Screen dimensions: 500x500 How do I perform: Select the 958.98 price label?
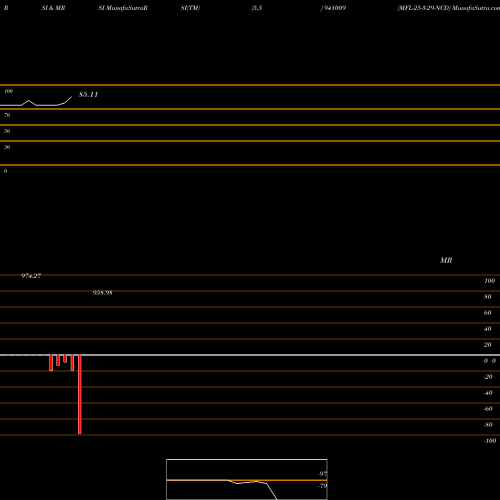coord(102,293)
